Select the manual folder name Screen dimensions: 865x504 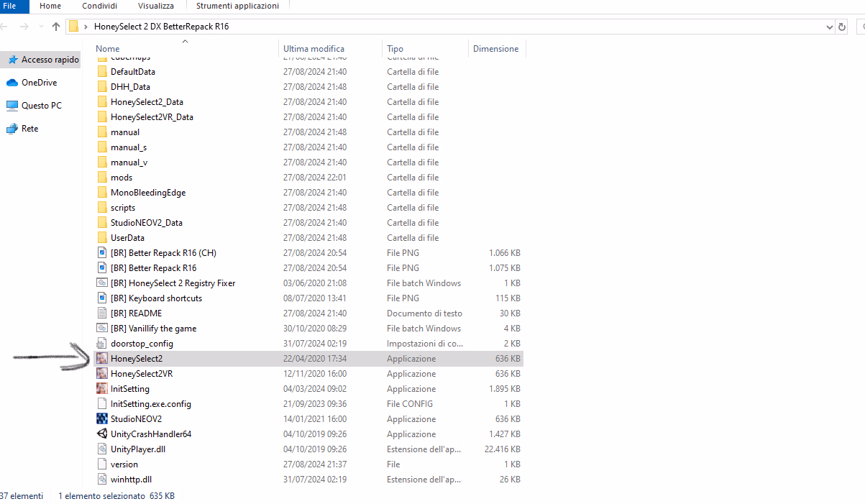click(x=125, y=132)
